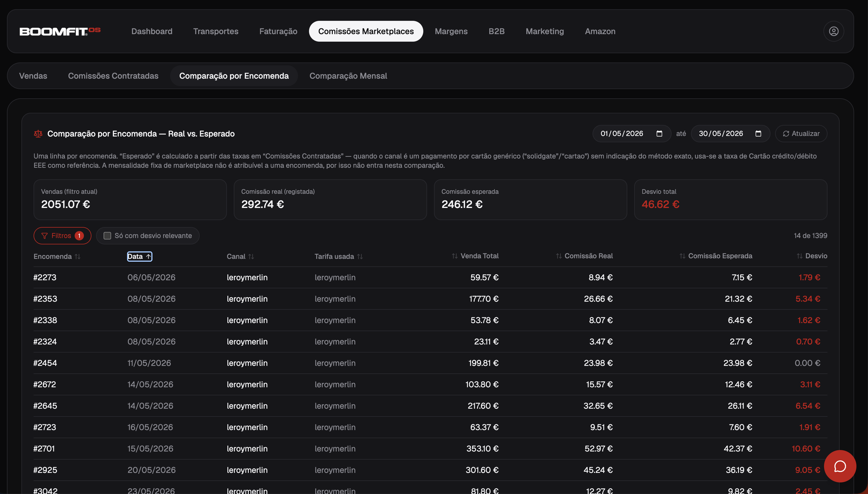This screenshot has height=494, width=868.
Task: Sort by Tarifa usada column
Action: click(x=338, y=257)
